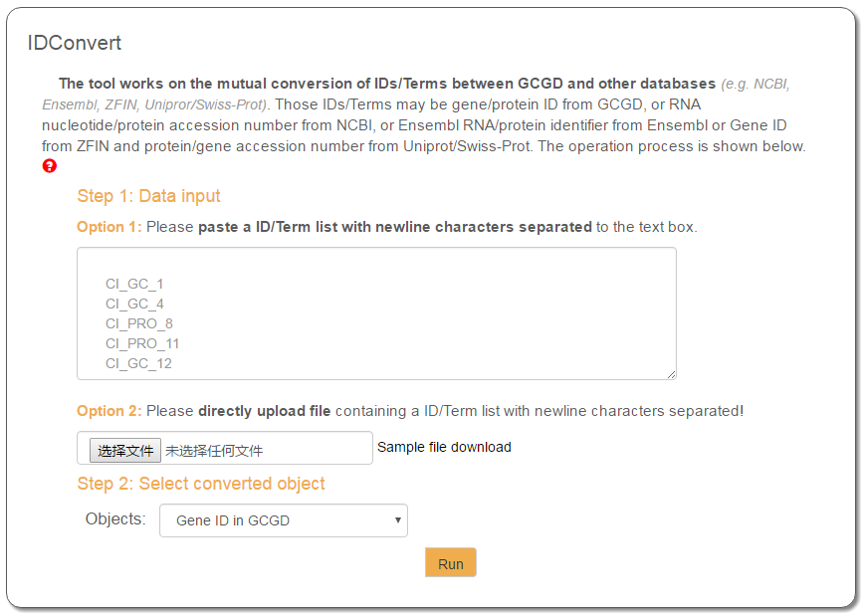Click the Option 1 label

click(109, 227)
